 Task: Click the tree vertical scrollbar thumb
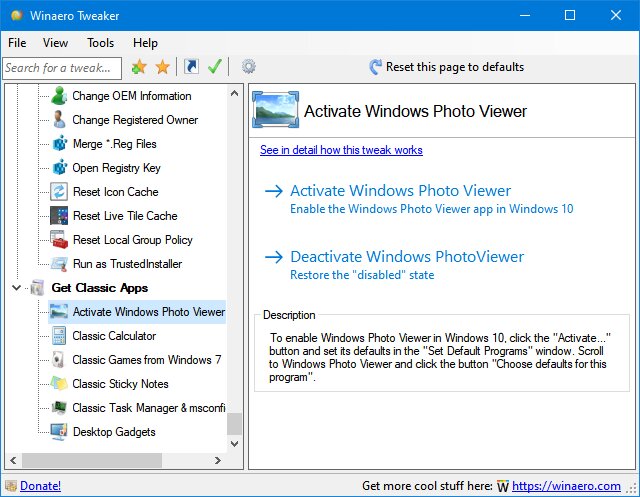point(234,424)
